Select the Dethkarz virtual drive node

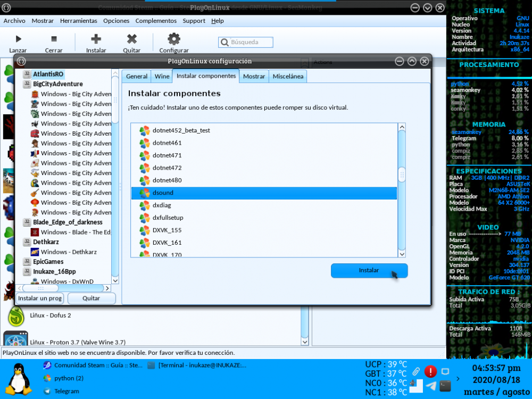click(49, 242)
